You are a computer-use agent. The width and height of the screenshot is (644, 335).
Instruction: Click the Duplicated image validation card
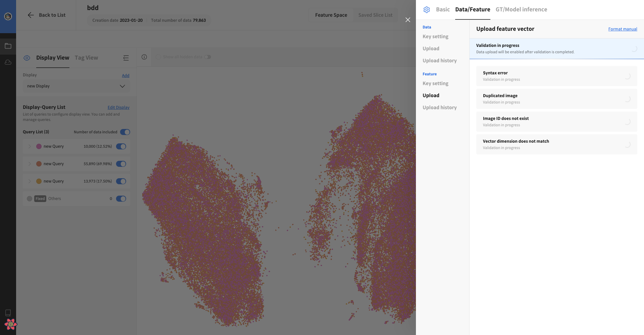point(556,99)
